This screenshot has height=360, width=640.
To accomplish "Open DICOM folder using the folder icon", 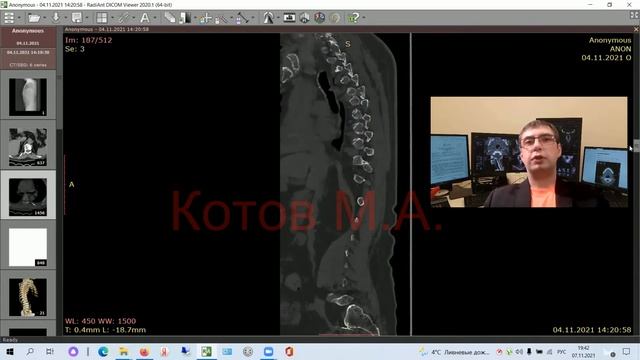I will point(33,18).
